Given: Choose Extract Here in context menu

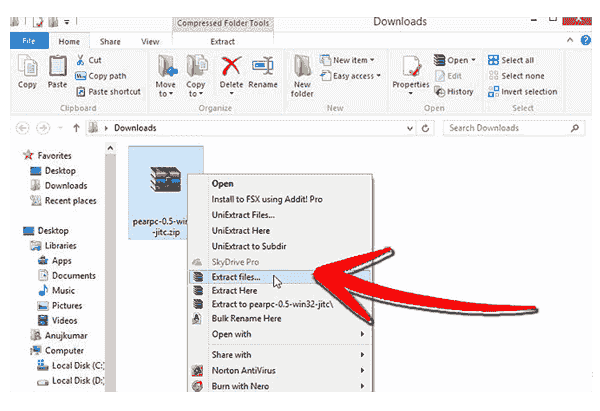Looking at the screenshot, I should 280,291.
